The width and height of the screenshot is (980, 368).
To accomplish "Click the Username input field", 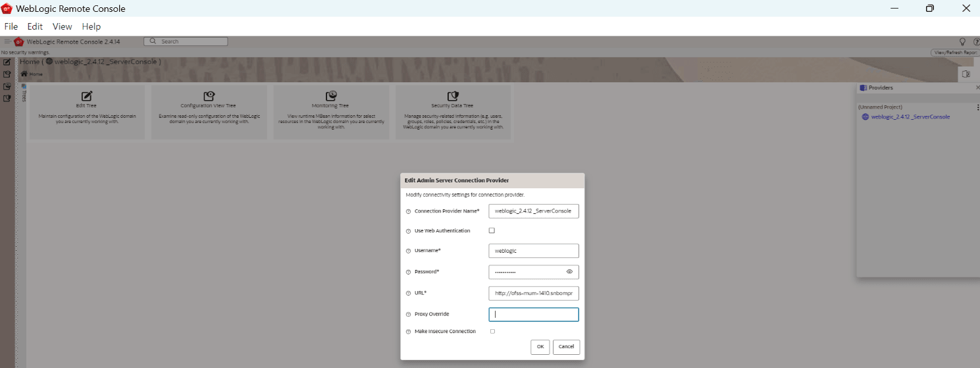I will (x=534, y=251).
